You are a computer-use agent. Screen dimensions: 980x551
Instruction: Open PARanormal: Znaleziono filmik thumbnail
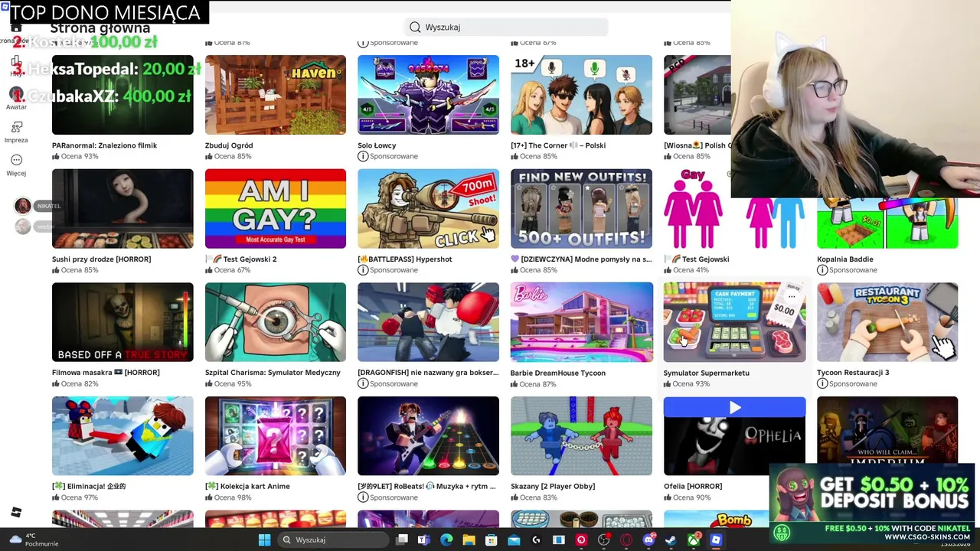pos(122,95)
